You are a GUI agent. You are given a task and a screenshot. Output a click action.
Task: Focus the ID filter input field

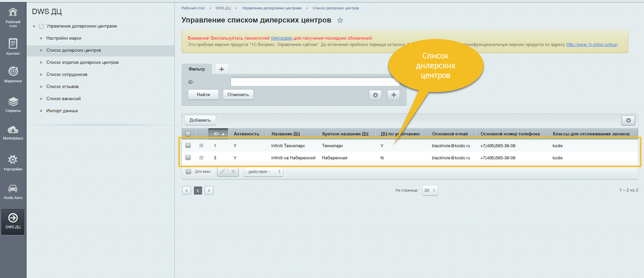click(315, 82)
